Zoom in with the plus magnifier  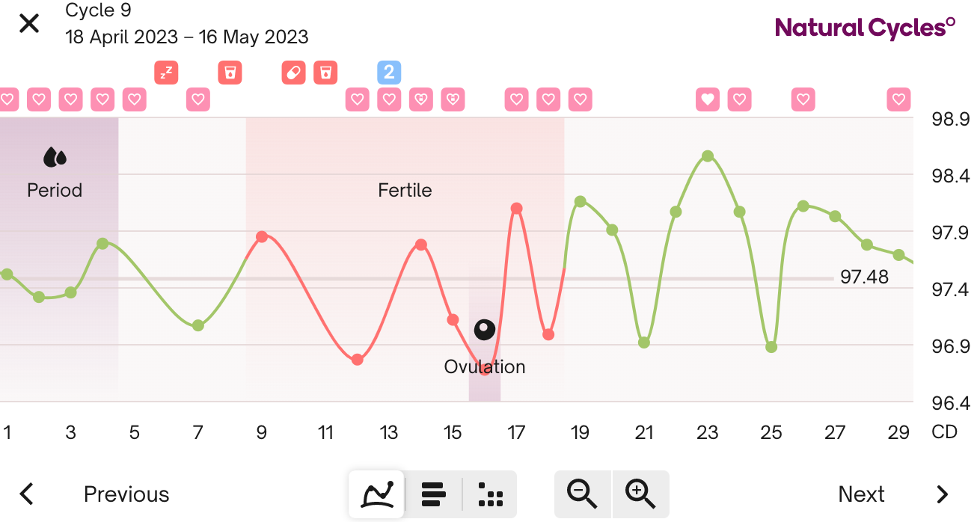tap(640, 494)
